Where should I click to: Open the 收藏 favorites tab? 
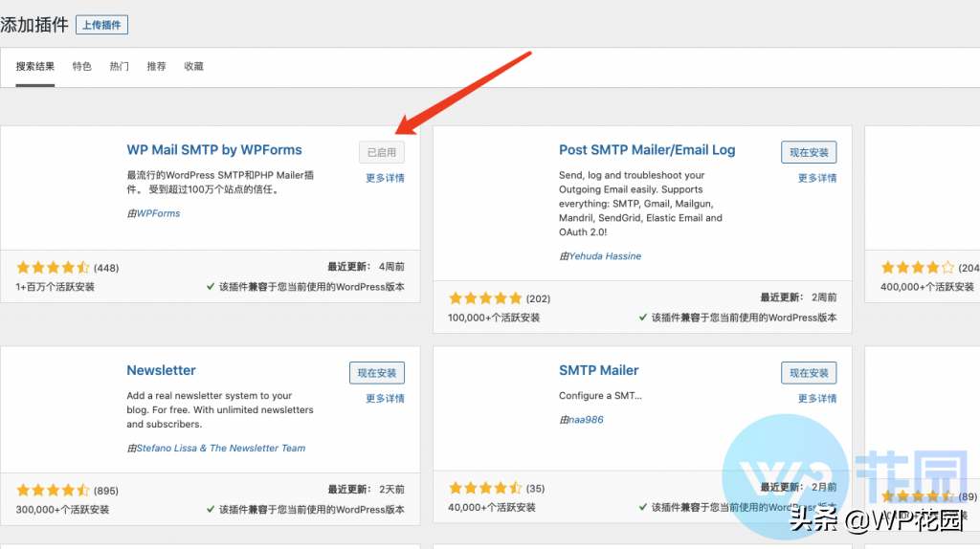[x=193, y=66]
